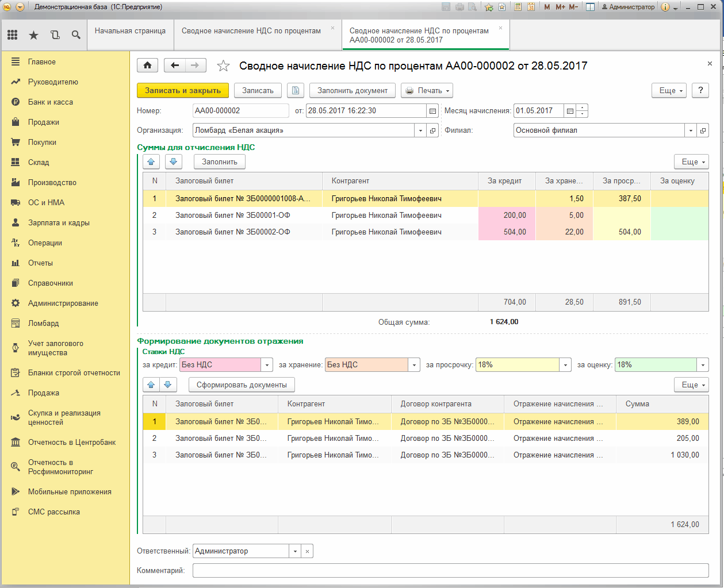
Task: Increment accrual month with stepper up
Action: [x=582, y=107]
